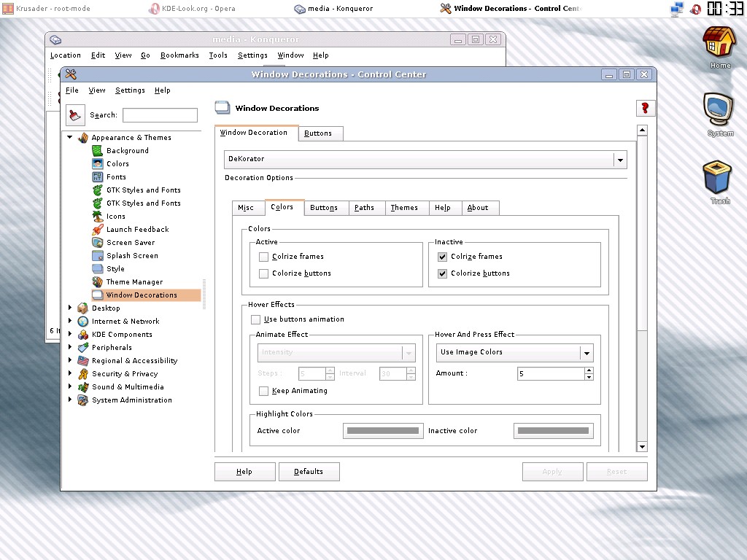
Task: Click the Defaults button
Action: coord(309,472)
